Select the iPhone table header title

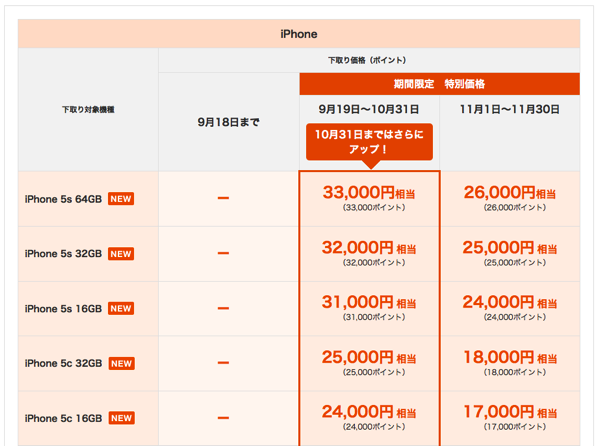[299, 34]
